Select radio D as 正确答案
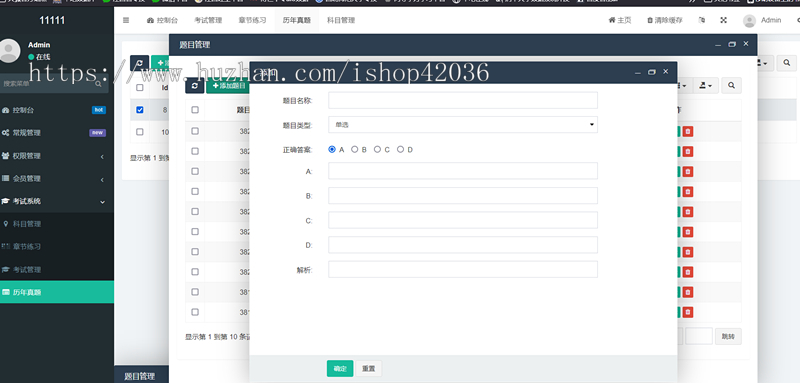The width and height of the screenshot is (800, 383). pyautogui.click(x=401, y=149)
